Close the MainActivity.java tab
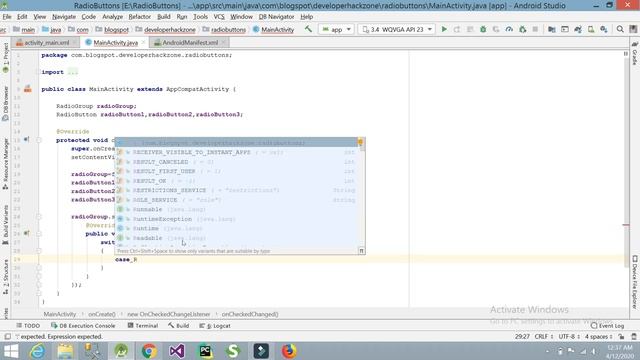The image size is (640, 360). (143, 42)
